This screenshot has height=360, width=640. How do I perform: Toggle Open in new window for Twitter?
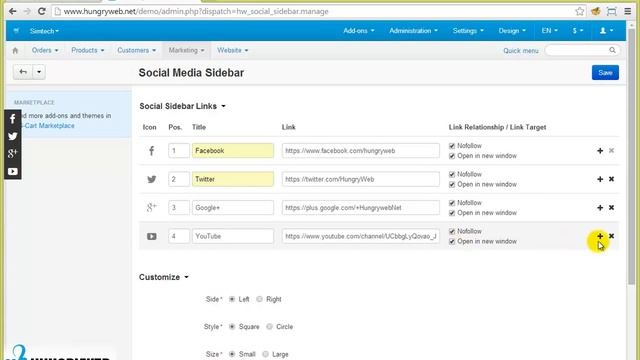(x=452, y=184)
